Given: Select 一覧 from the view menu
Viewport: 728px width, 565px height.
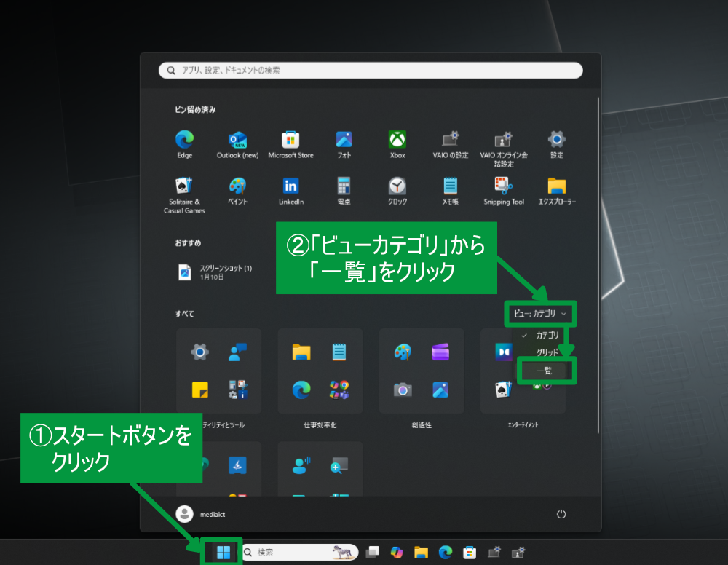Looking at the screenshot, I should pyautogui.click(x=545, y=371).
